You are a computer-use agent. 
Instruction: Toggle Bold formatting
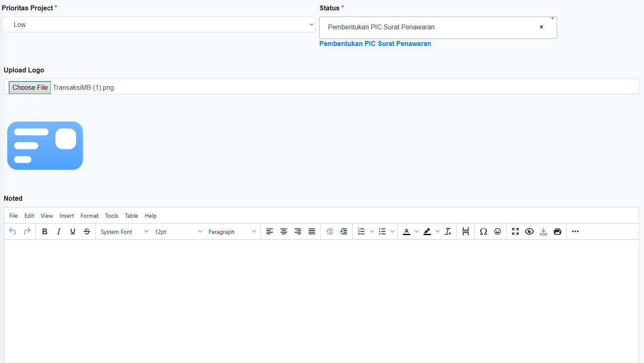(x=45, y=231)
